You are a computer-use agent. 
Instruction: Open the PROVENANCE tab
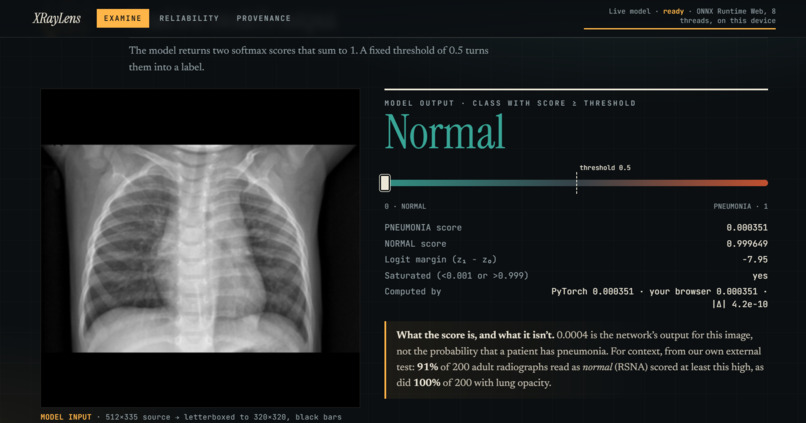point(264,19)
